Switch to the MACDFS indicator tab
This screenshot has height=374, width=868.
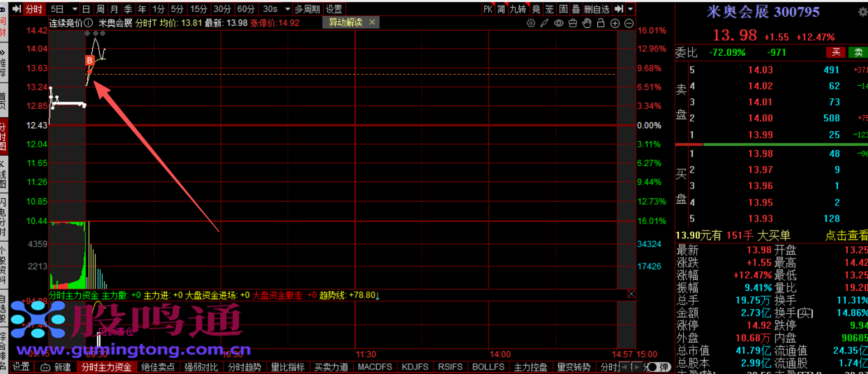pos(375,367)
